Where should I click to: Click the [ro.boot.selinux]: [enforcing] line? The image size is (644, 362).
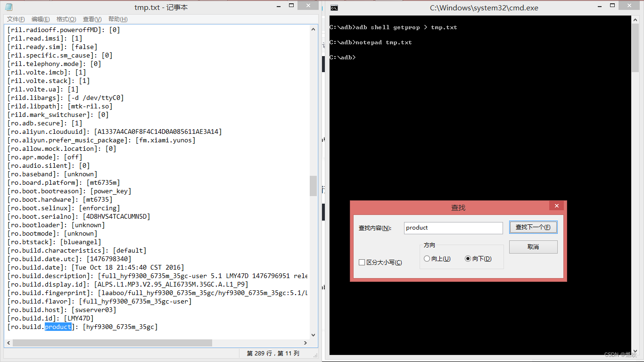tap(64, 208)
